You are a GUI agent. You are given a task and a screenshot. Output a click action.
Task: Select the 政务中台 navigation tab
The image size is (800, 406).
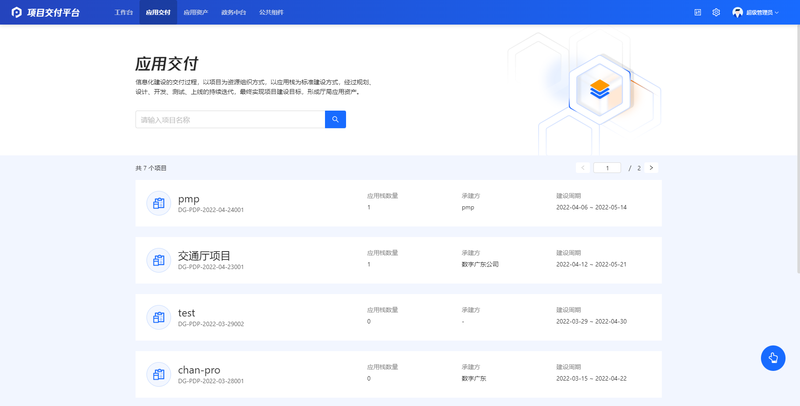pyautogui.click(x=233, y=12)
